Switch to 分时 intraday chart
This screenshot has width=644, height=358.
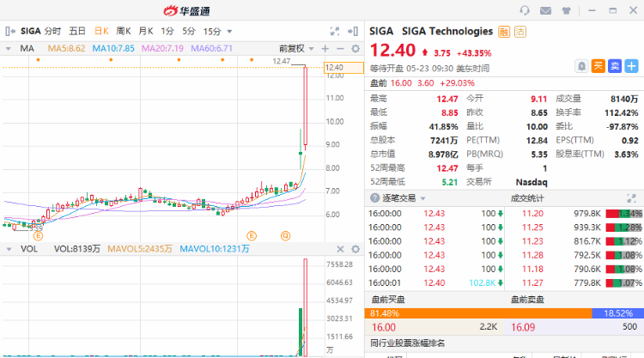pos(52,31)
